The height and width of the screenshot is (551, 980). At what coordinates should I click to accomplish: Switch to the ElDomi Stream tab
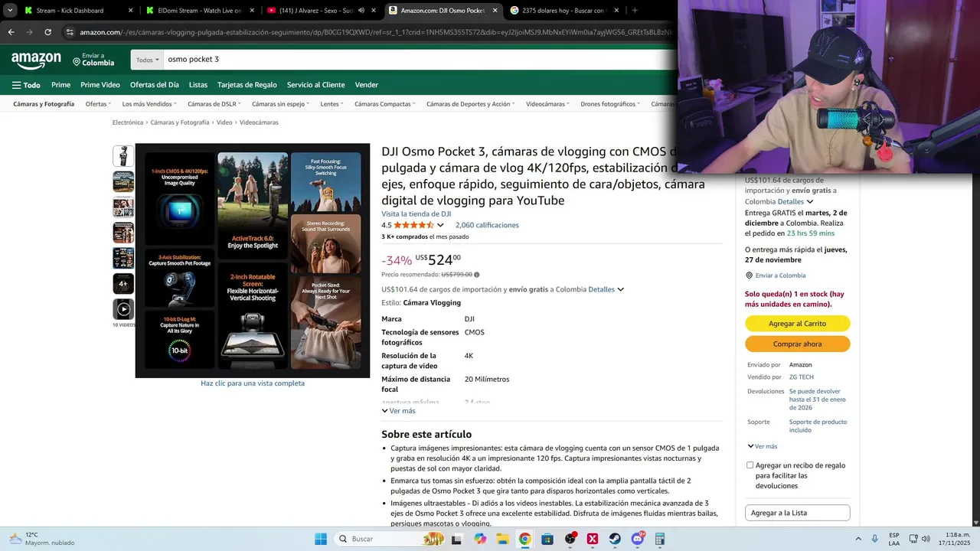pos(199,11)
